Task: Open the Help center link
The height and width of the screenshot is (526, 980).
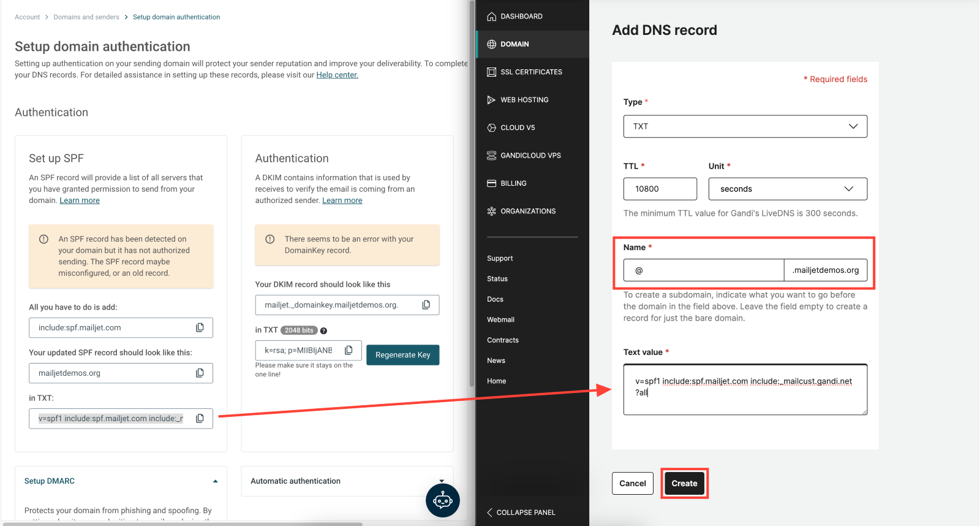Action: pos(337,75)
